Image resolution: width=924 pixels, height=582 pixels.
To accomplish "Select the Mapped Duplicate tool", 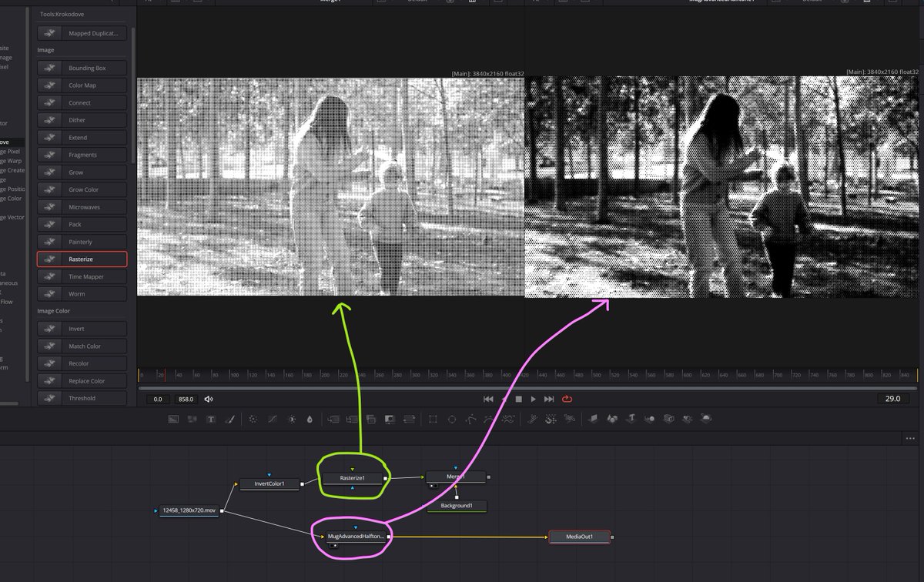I will pyautogui.click(x=82, y=33).
